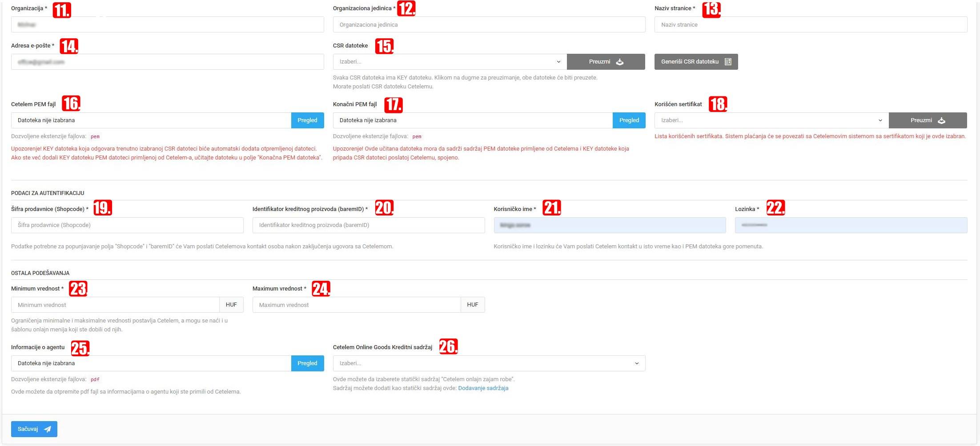Open Cetelem Online Goods Kreditni sadržaj dropdown
Screen dimensions: 980x446
(x=489, y=363)
